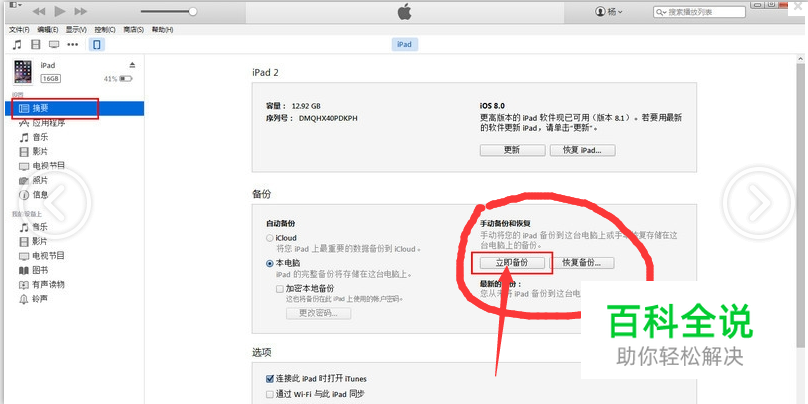Image resolution: width=808 pixels, height=404 pixels.
Task: Click the search playlist field
Action: click(699, 12)
